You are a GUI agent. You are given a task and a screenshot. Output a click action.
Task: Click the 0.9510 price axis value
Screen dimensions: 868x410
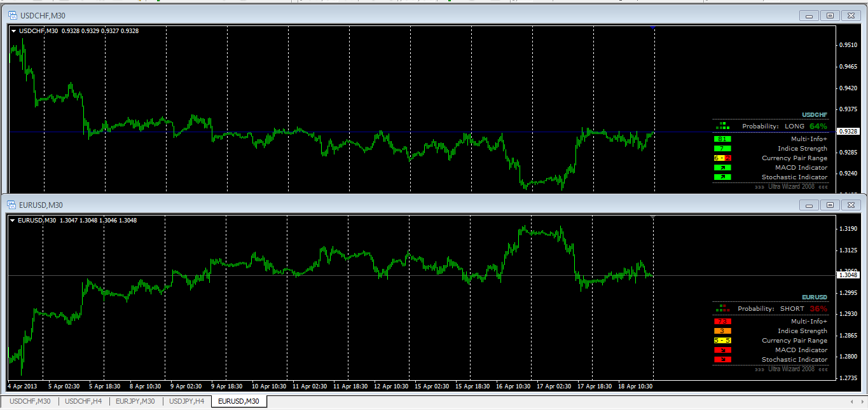pyautogui.click(x=848, y=44)
